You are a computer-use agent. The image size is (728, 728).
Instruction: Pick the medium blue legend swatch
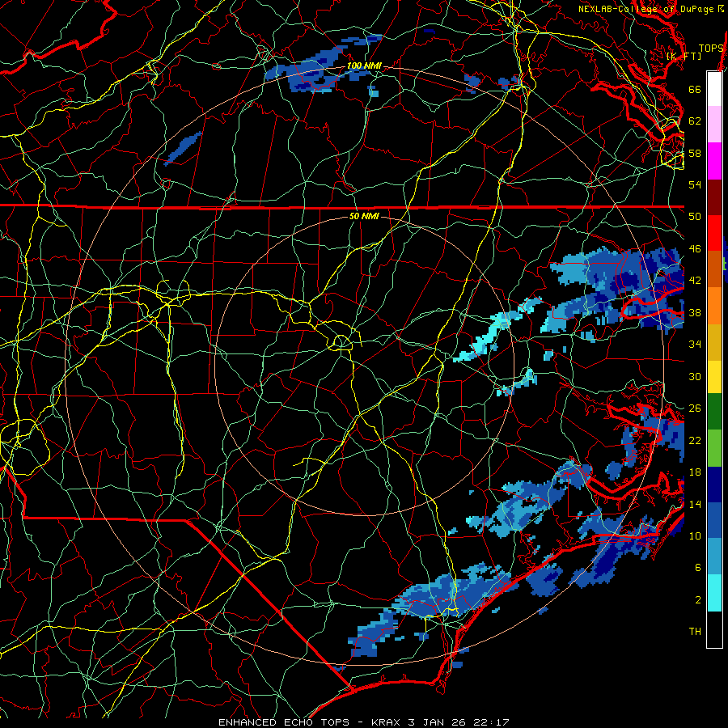point(714,521)
